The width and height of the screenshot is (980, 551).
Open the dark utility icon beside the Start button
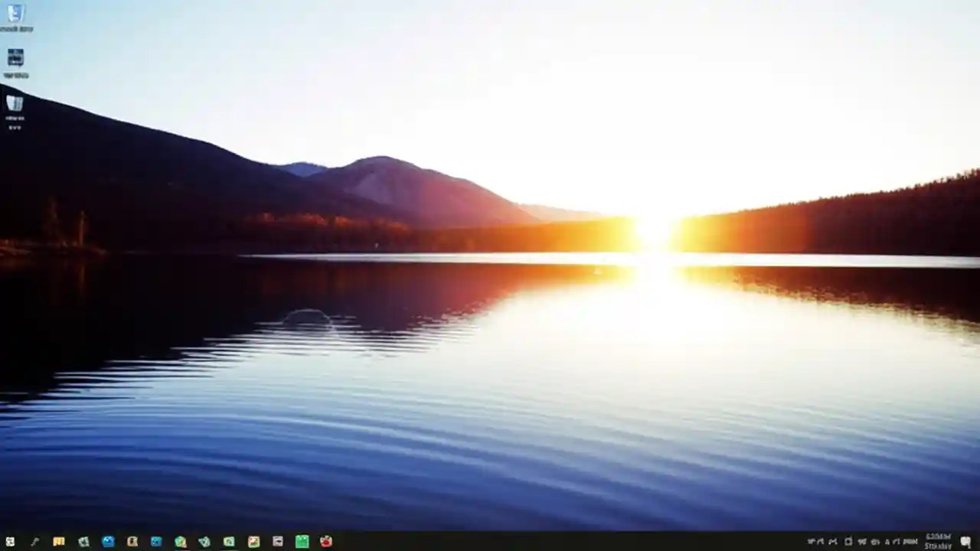34,542
